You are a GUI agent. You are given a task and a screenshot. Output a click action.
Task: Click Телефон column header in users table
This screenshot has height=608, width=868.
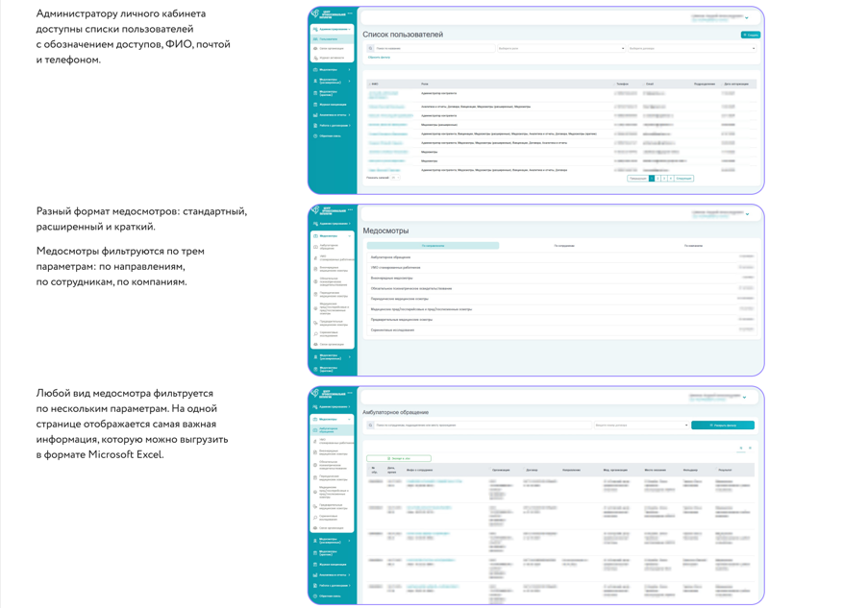622,85
